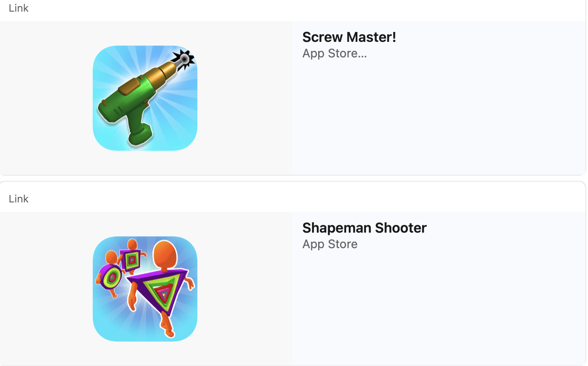588x366 pixels.
Task: Click empty description area below Screw Master subtitle
Action: click(x=438, y=117)
